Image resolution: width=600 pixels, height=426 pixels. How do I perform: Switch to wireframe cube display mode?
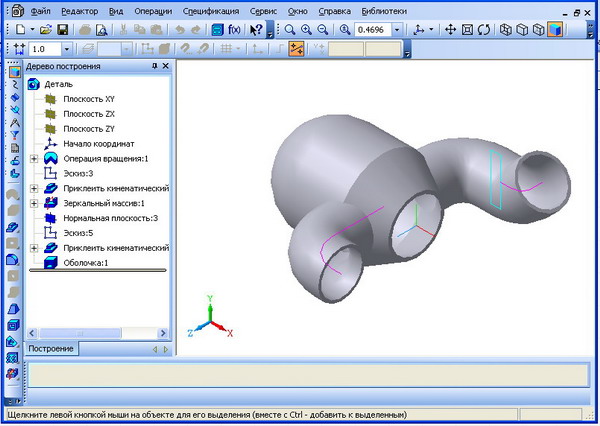[x=505, y=30]
